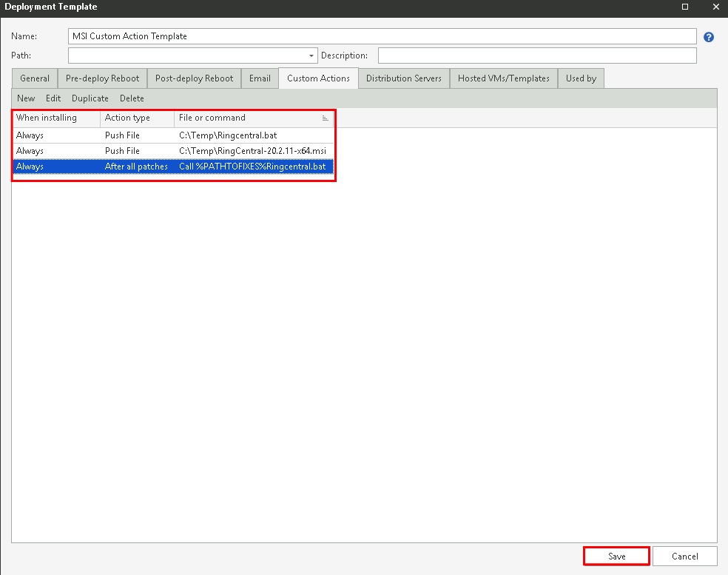Open the Path dropdown
The image size is (728, 575).
point(310,55)
